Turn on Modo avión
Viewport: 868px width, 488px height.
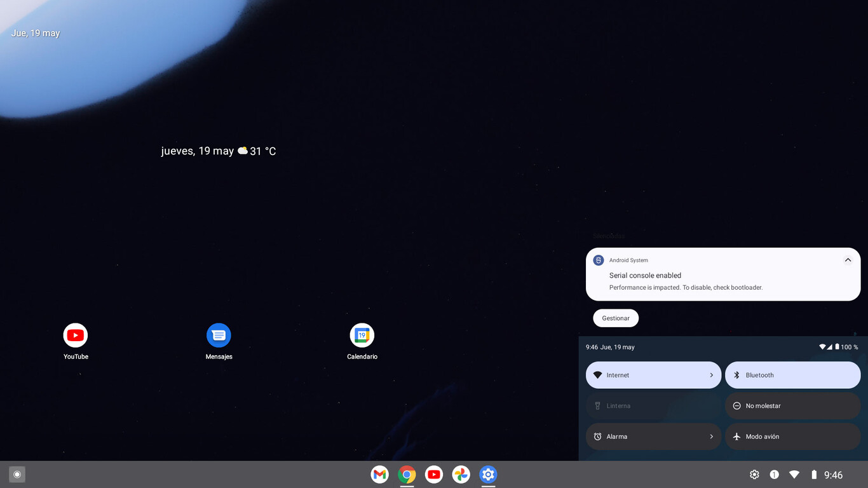(792, 437)
